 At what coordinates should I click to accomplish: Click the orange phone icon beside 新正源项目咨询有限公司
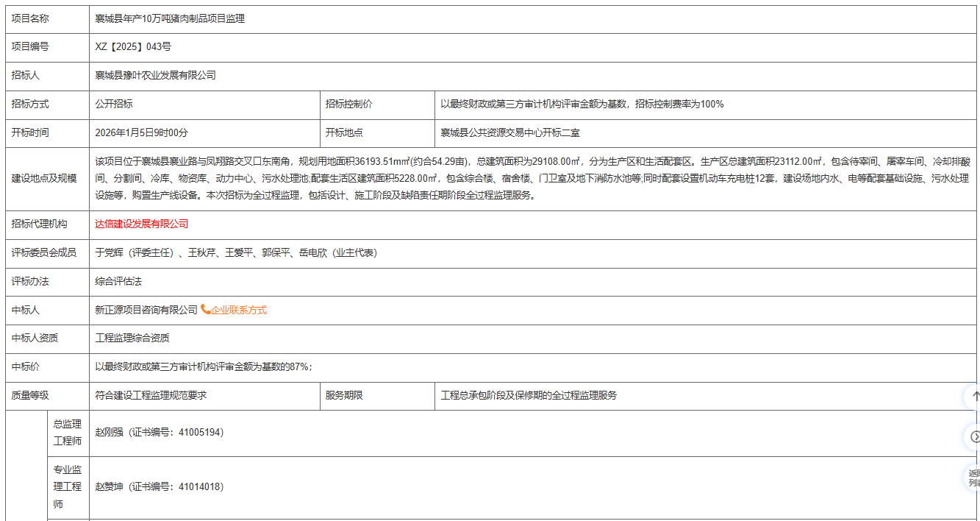[x=206, y=310]
